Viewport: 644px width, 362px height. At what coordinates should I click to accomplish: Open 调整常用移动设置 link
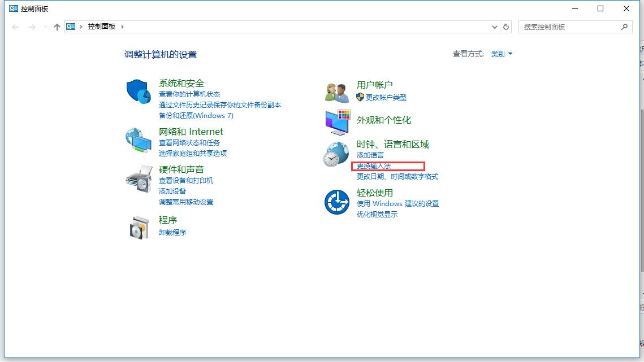pos(186,202)
